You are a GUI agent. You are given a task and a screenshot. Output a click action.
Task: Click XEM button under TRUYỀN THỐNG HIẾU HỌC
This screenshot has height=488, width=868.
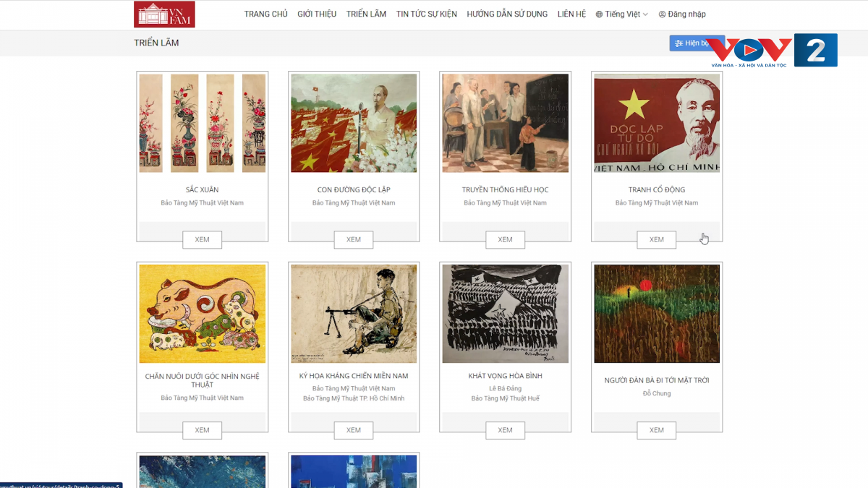tap(506, 240)
